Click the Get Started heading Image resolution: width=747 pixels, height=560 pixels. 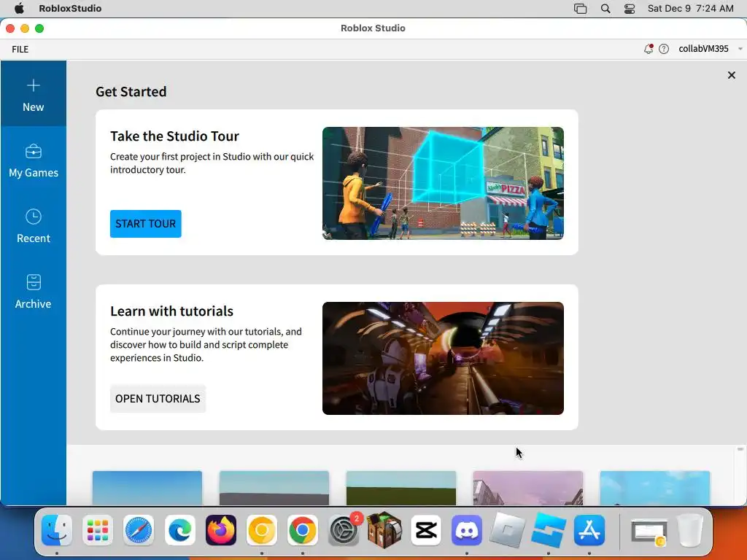click(x=131, y=91)
